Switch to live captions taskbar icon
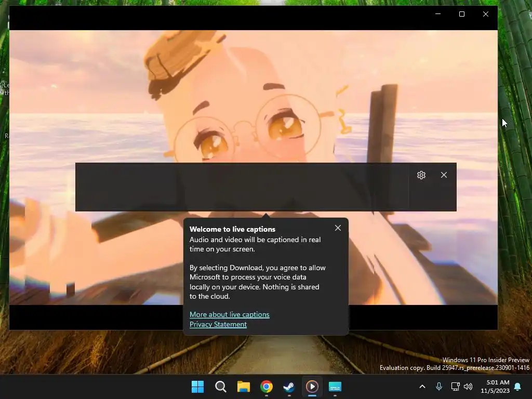The height and width of the screenshot is (399, 532). click(x=335, y=387)
